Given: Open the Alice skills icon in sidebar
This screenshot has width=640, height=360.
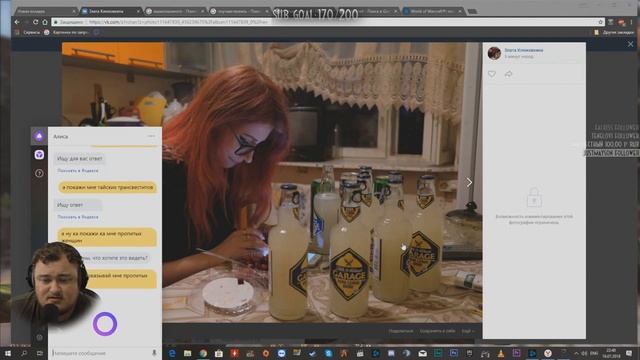Looking at the screenshot, I should pos(39,155).
